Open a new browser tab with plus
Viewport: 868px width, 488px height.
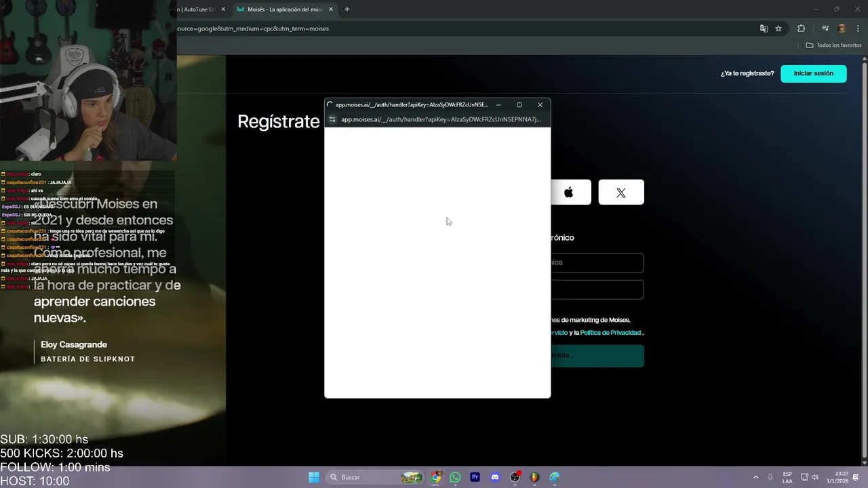347,9
